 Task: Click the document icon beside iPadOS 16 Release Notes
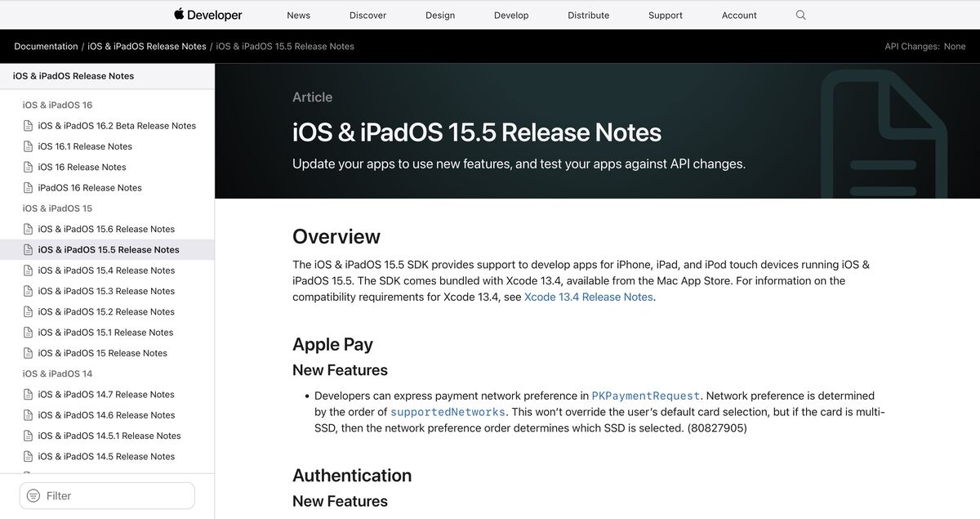coord(29,188)
